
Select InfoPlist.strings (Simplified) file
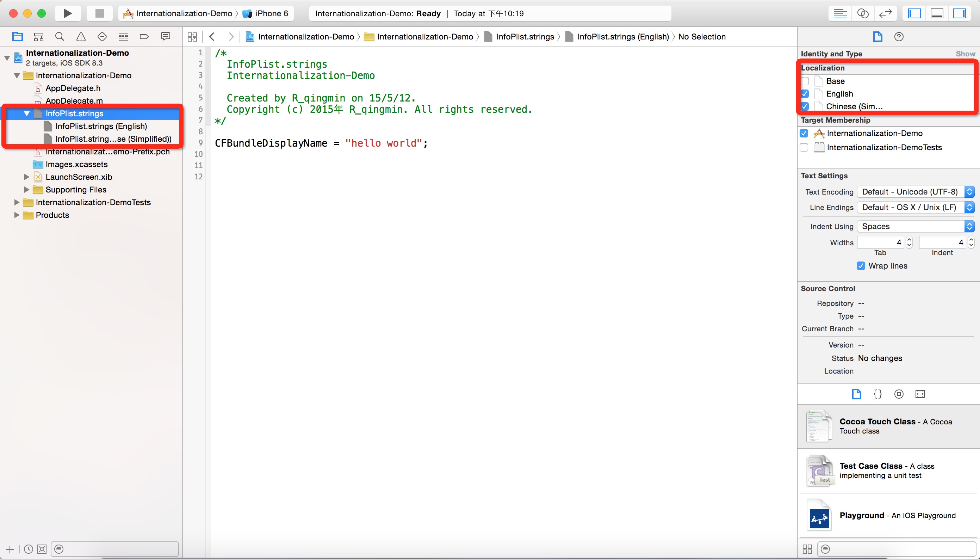pos(113,139)
